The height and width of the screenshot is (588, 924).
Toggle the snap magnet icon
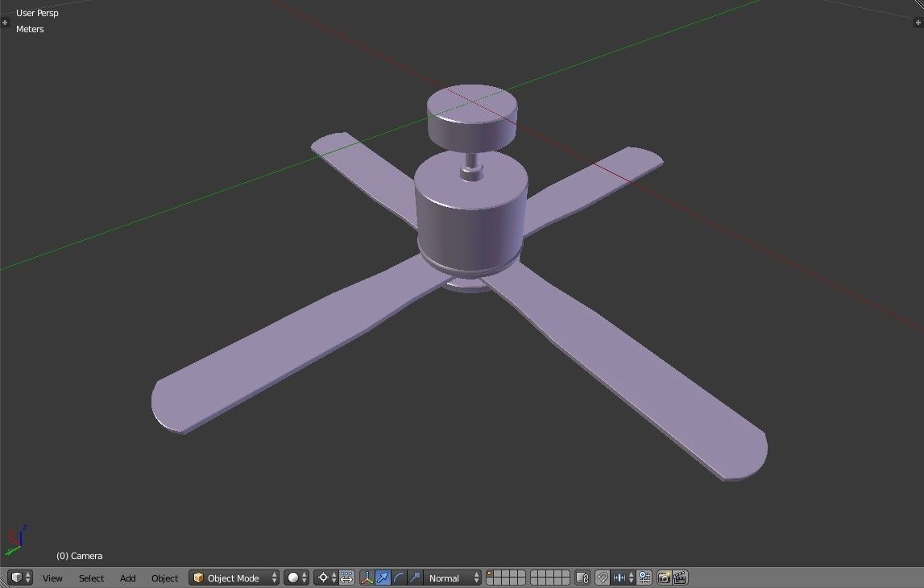[x=602, y=578]
